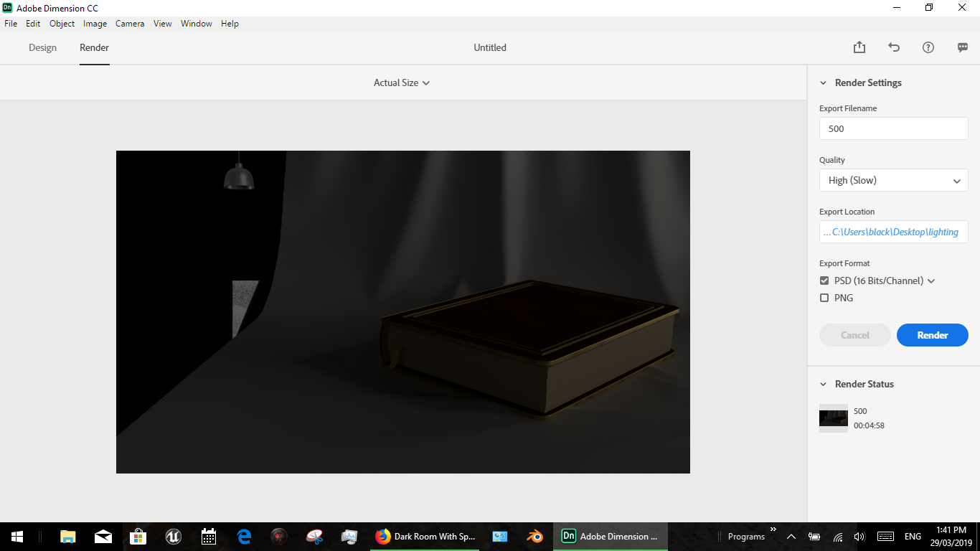Switch to Blender on the taskbar

[534, 536]
